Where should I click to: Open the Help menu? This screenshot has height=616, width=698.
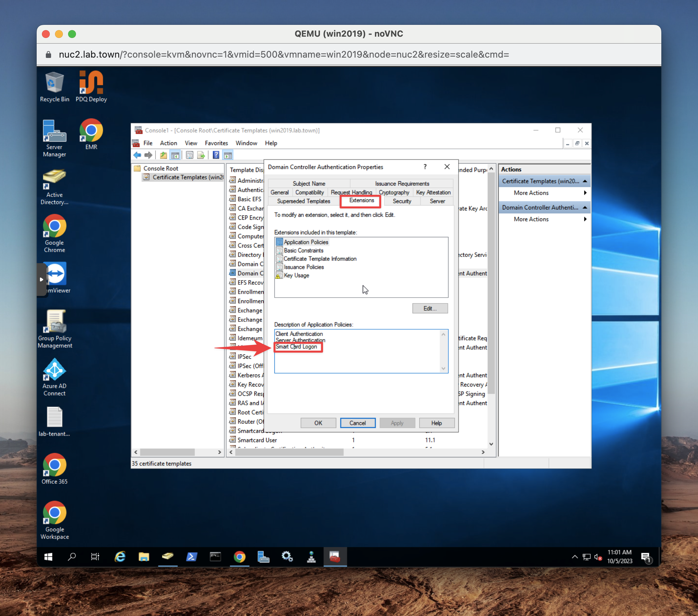pos(271,143)
